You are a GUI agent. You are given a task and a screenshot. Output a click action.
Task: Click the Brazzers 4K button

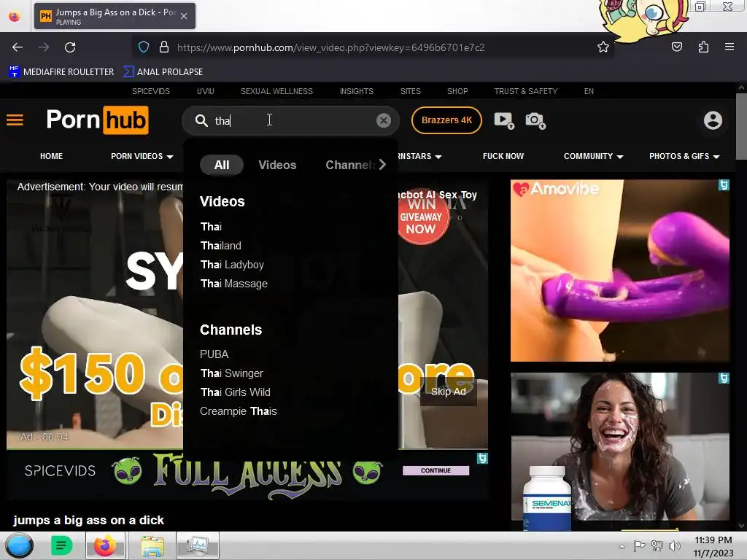446,120
